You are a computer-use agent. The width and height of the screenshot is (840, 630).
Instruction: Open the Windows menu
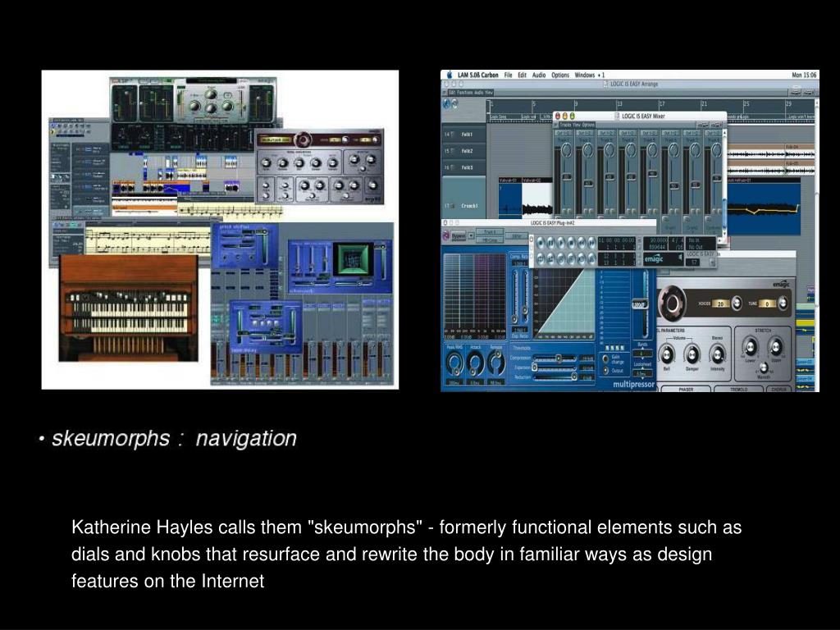tap(584, 75)
